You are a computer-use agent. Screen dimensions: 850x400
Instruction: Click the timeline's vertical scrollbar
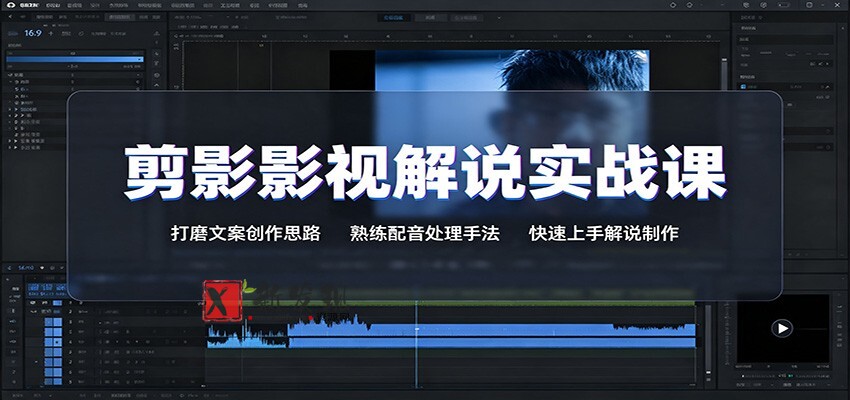(x=707, y=341)
